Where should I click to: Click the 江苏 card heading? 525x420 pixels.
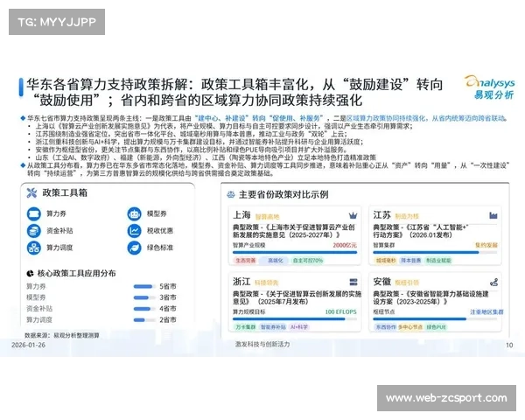point(382,214)
